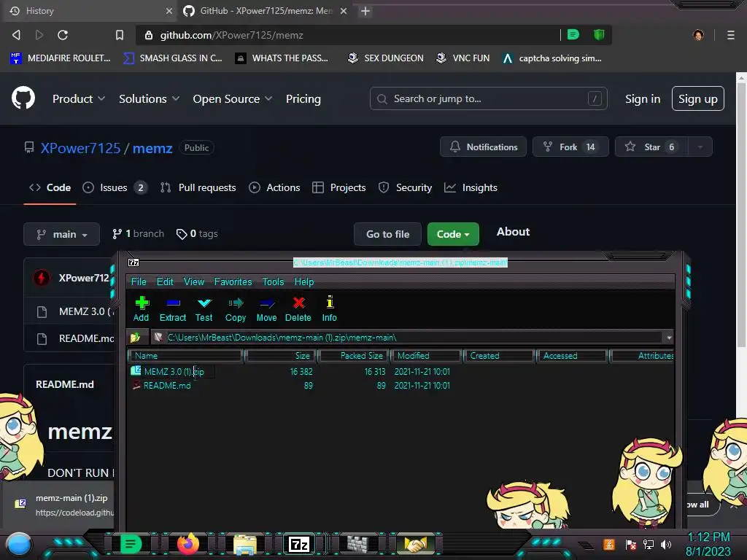The image size is (747, 560).
Task: Click the green icon left of shield
Action: pyautogui.click(x=573, y=35)
